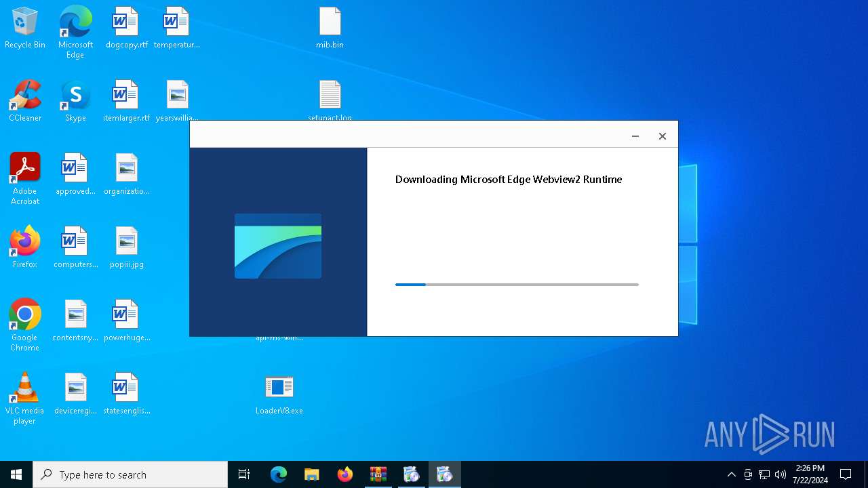Open the Action Center notifications
The width and height of the screenshot is (868, 488).
(846, 474)
